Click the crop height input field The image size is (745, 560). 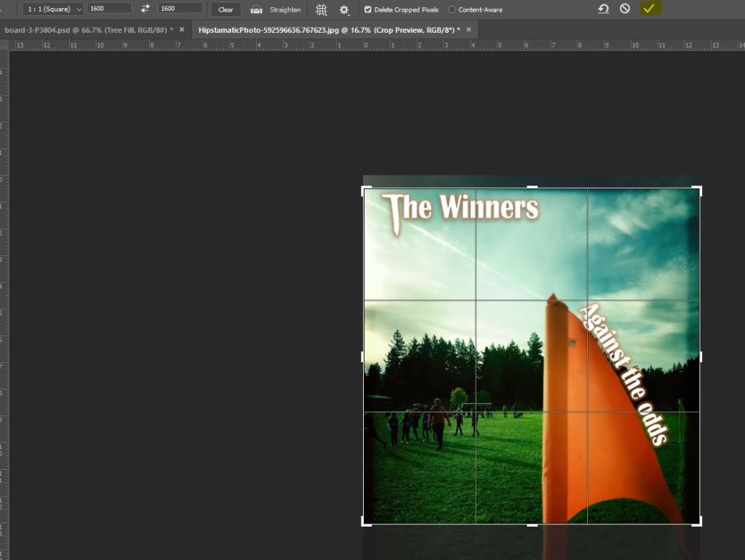[x=180, y=9]
